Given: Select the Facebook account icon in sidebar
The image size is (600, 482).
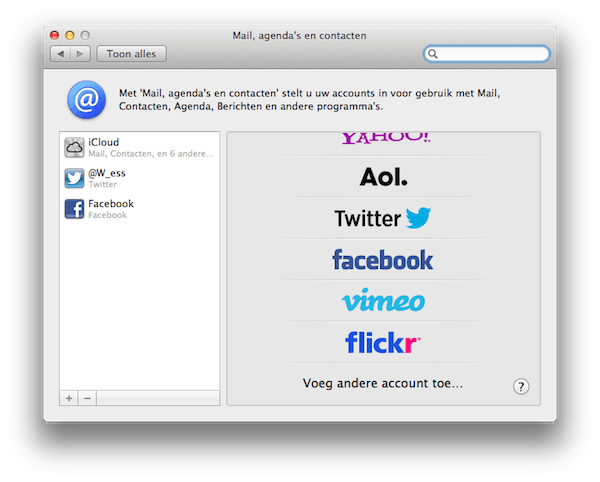Looking at the screenshot, I should (x=74, y=209).
